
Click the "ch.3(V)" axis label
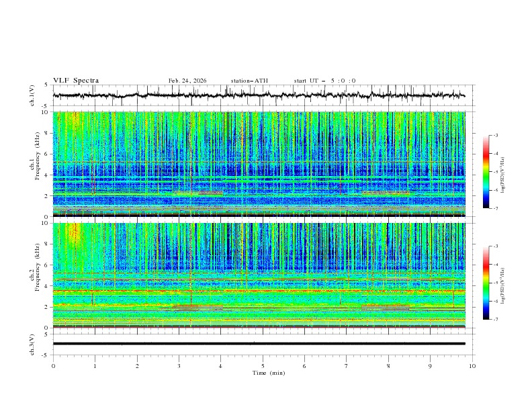click(32, 345)
